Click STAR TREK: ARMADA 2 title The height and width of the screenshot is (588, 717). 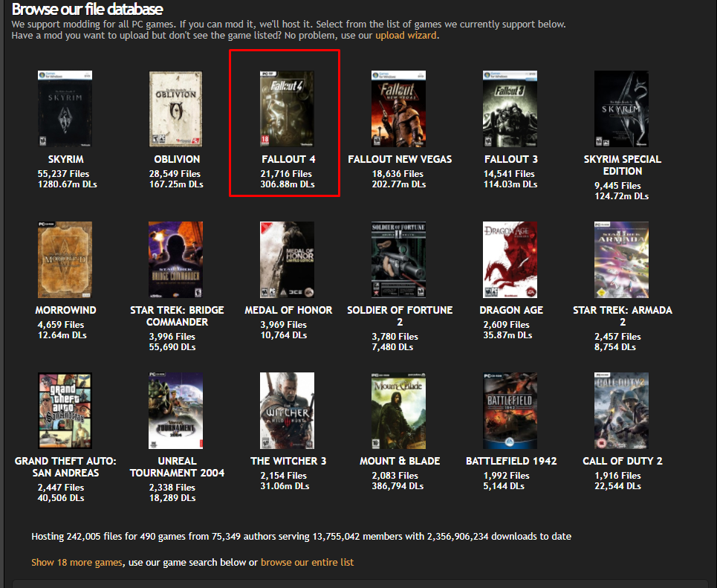tap(623, 316)
